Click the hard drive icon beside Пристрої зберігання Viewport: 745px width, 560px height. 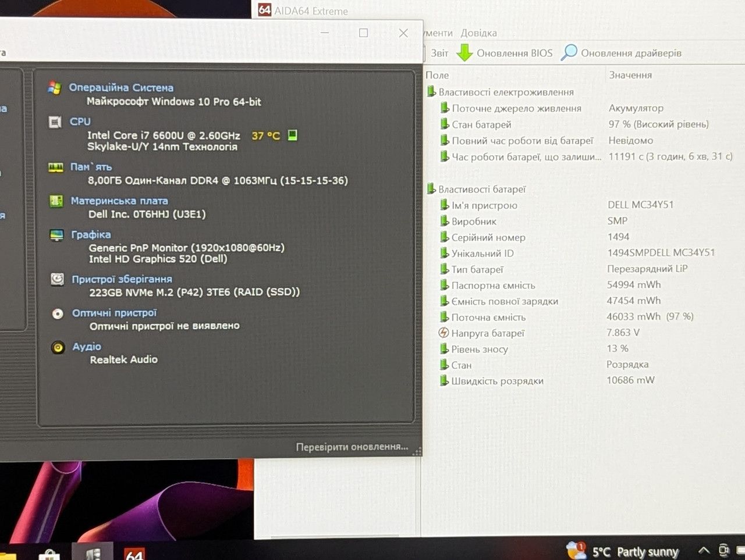(57, 279)
